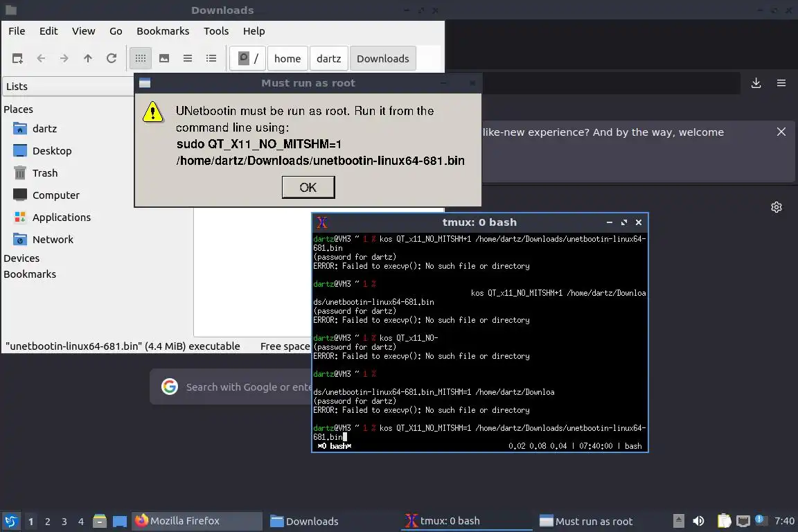
Task: Switch to workspace 2 on the taskbar
Action: click(x=47, y=522)
